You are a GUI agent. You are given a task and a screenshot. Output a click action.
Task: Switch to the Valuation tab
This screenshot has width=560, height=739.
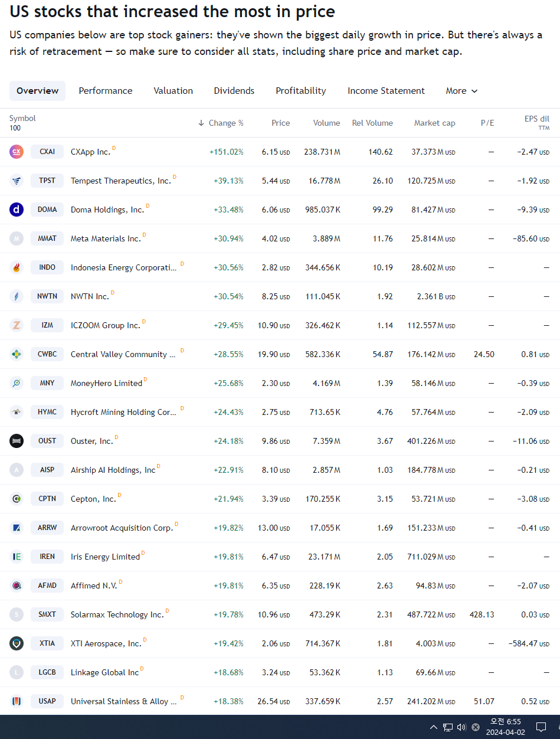point(173,91)
